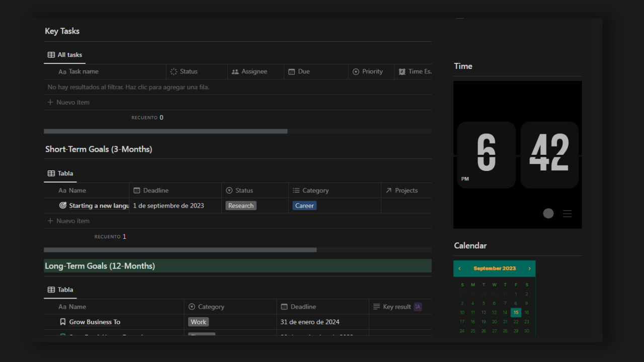Click the Long-Term Goals (12-Months) heading
Image resolution: width=644 pixels, height=362 pixels.
(100, 266)
